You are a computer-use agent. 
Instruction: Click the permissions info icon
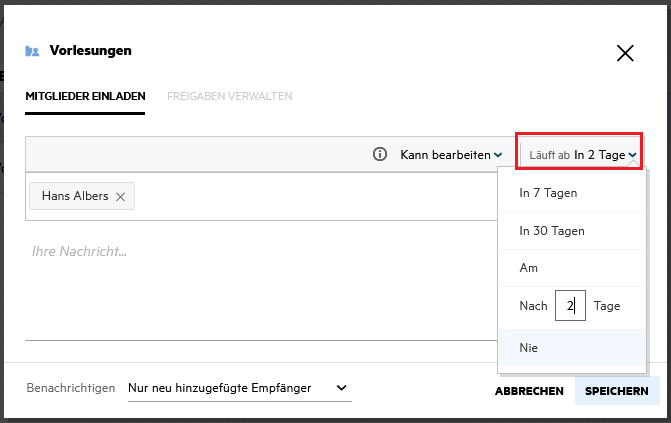tap(380, 155)
